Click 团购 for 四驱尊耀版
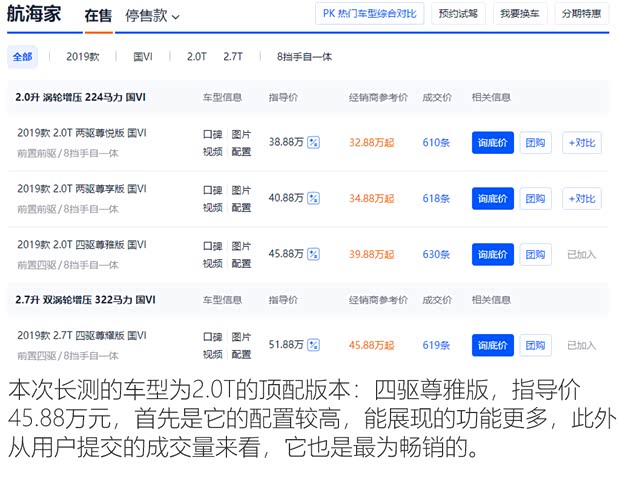This screenshot has width=620, height=479. 535,345
